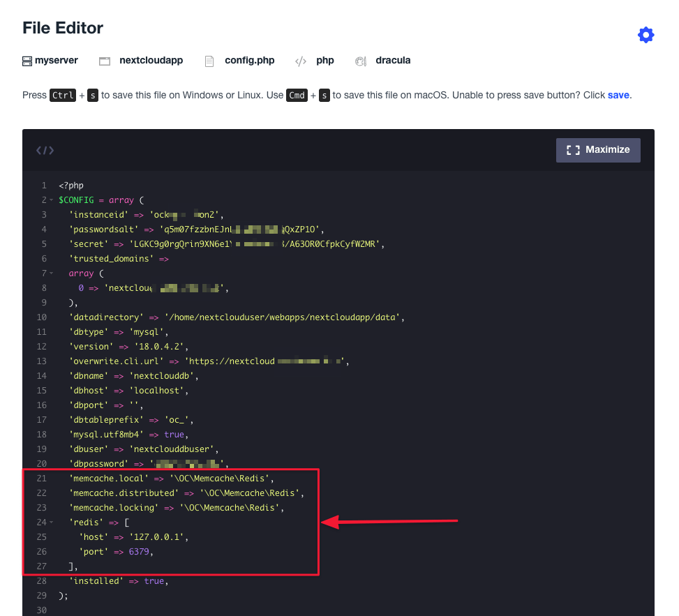
Task: Click the theme icon beside dracula
Action: (360, 61)
